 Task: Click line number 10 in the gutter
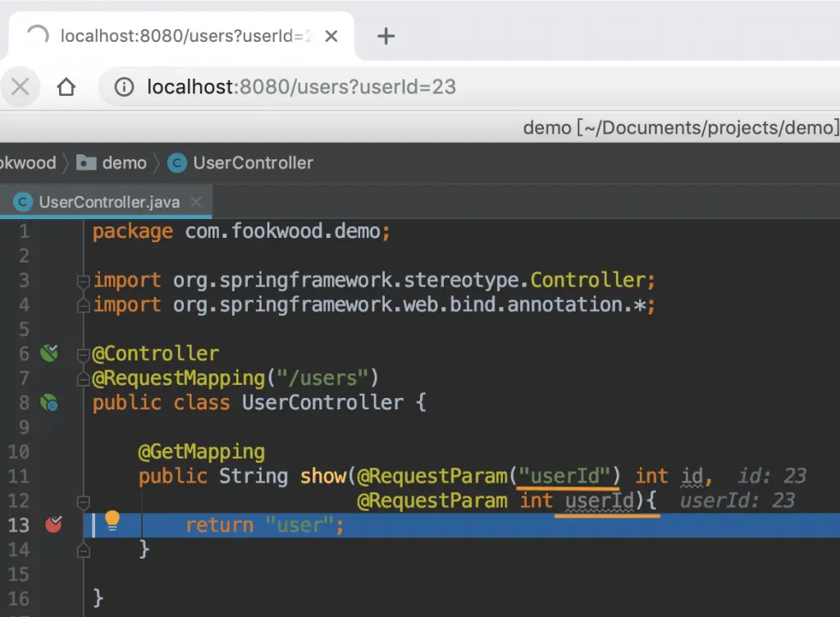pos(19,451)
